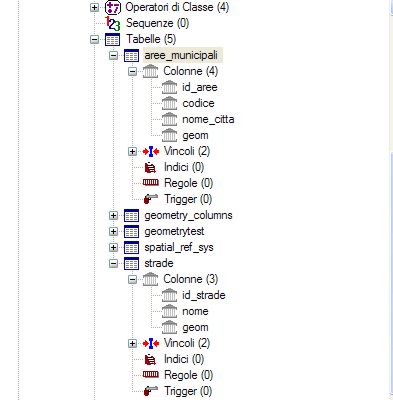Expand the geometrytest table node

pyautogui.click(x=114, y=231)
